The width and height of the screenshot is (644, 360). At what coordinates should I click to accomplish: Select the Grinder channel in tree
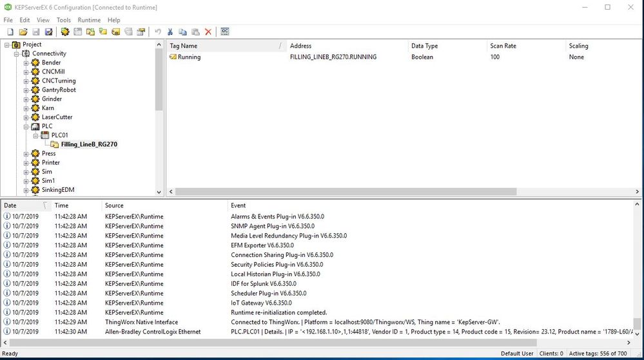[x=52, y=99]
